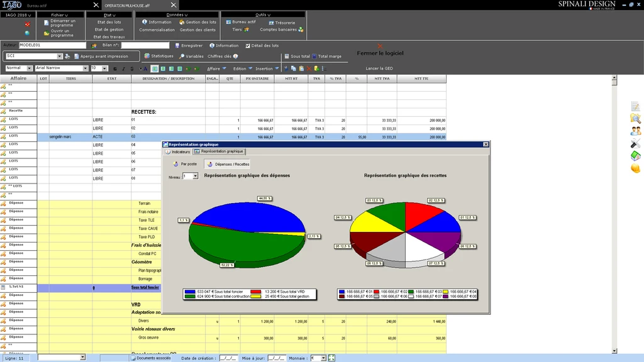This screenshot has height=362, width=644.
Task: Click the two-people sidebar icon
Action: (635, 131)
